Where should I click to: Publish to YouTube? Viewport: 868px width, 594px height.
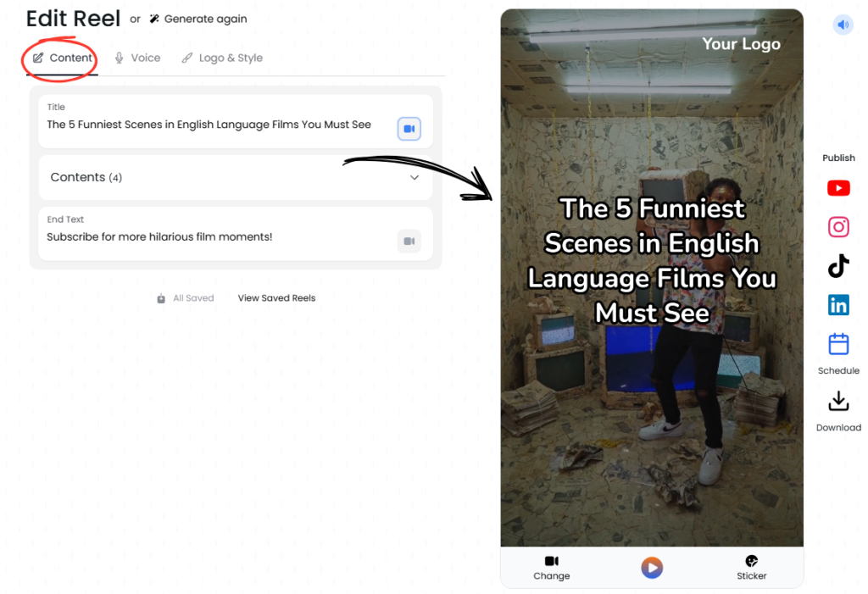(x=838, y=188)
